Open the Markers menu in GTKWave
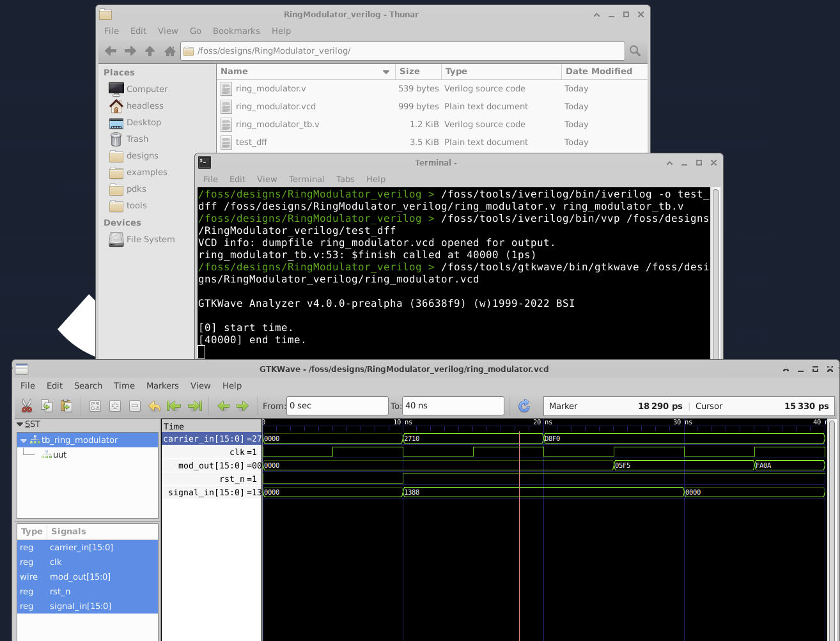 tap(162, 385)
